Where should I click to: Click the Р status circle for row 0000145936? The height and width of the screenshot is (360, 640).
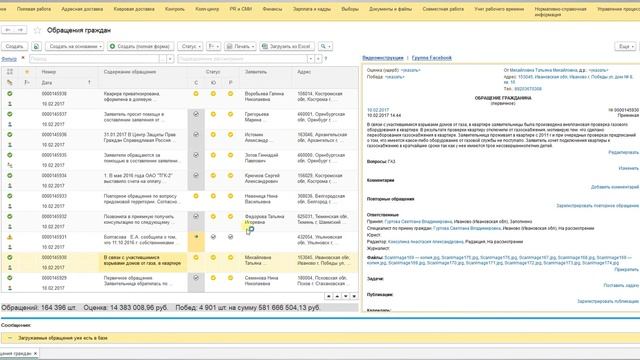(231, 135)
